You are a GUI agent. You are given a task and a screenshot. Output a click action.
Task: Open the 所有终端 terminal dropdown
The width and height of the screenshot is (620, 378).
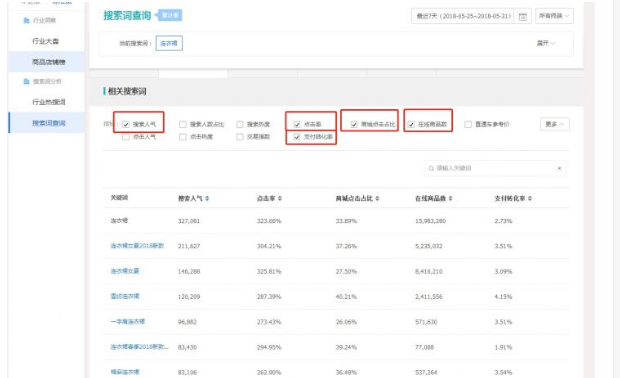tap(554, 16)
